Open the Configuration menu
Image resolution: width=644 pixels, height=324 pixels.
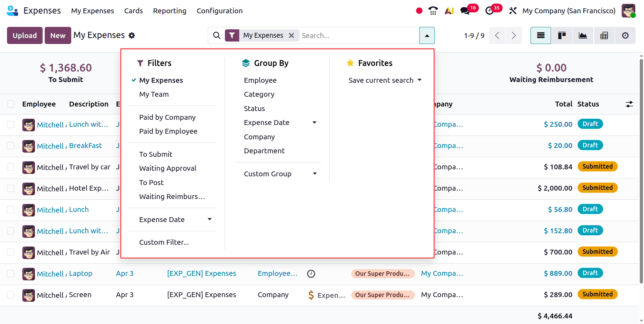pyautogui.click(x=220, y=11)
